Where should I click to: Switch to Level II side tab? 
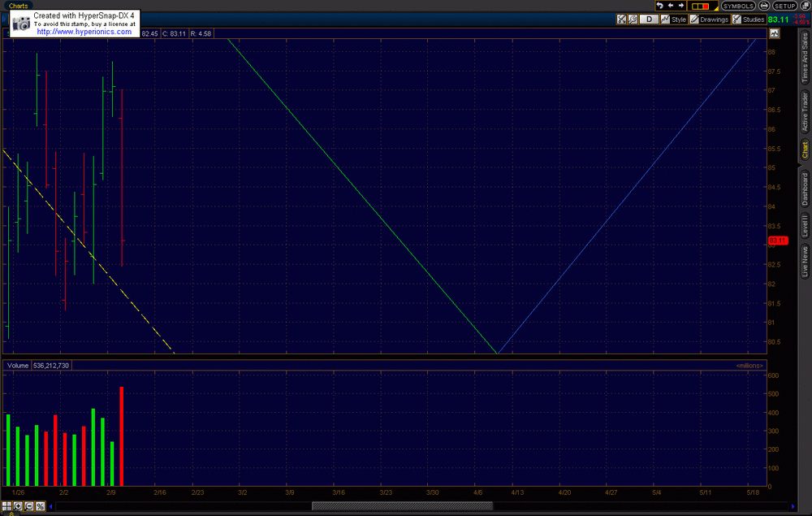[805, 226]
